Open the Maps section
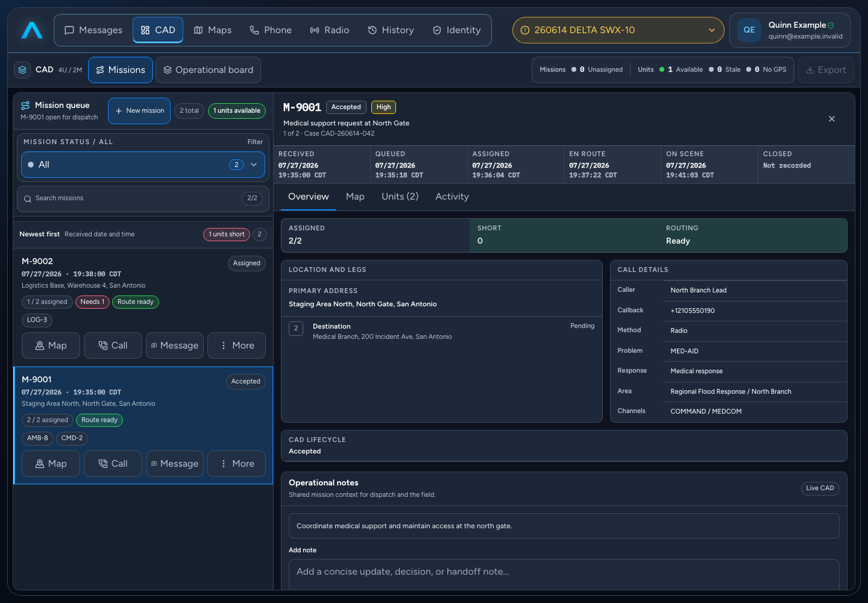Screen dimensions: 868x603 [213, 30]
